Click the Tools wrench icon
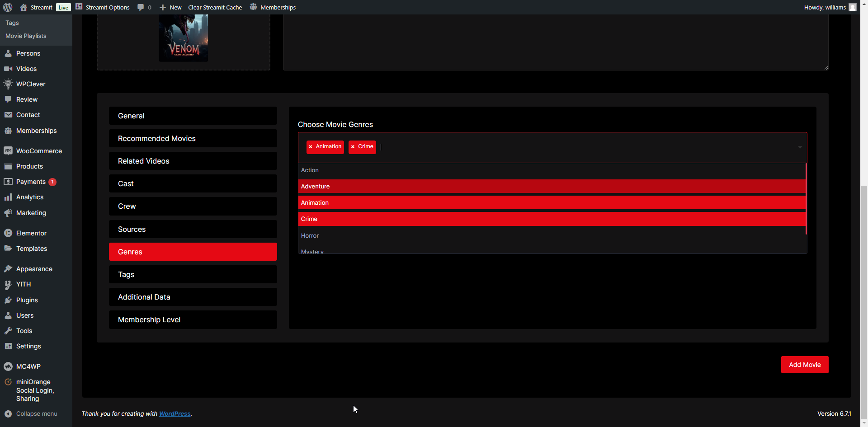 tap(8, 331)
